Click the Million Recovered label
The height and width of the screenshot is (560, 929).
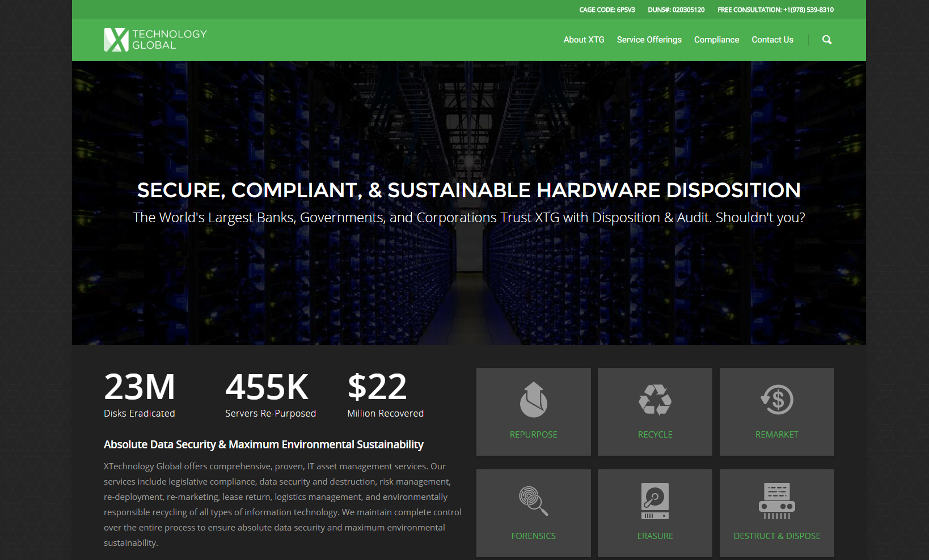coord(386,413)
